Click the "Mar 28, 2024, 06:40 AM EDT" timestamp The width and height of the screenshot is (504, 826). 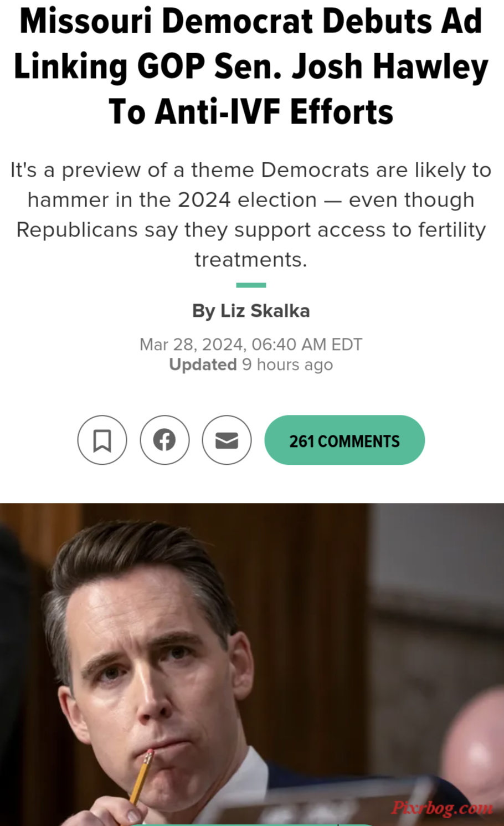[251, 345]
